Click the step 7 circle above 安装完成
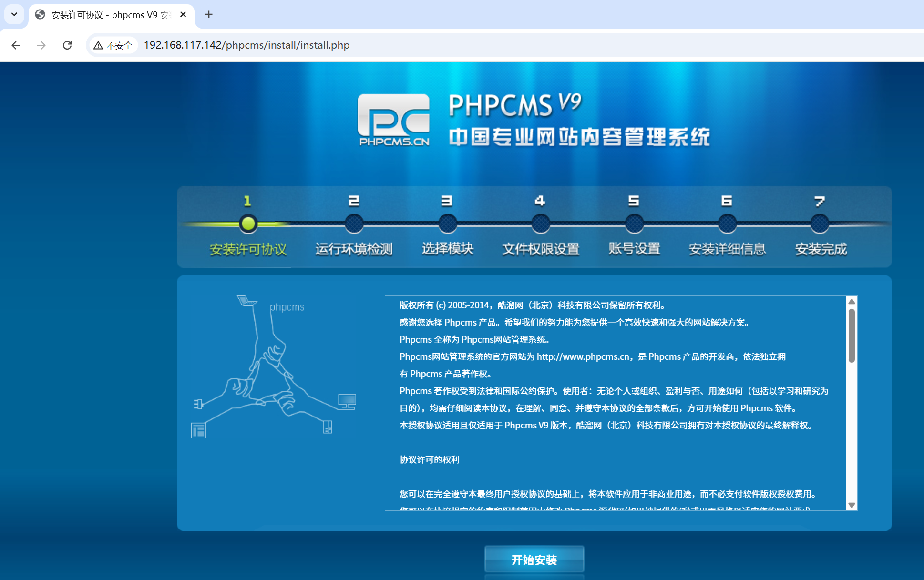The height and width of the screenshot is (580, 924). 820,224
